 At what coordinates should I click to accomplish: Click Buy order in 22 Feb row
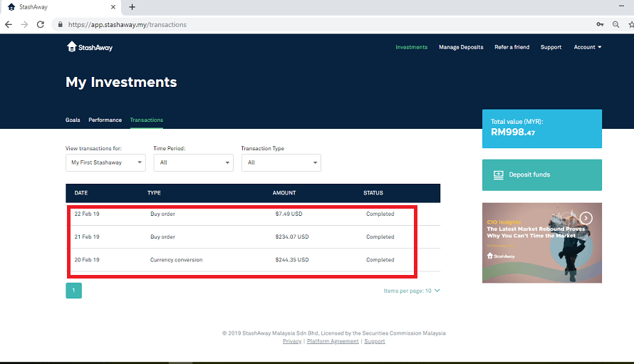(x=162, y=214)
